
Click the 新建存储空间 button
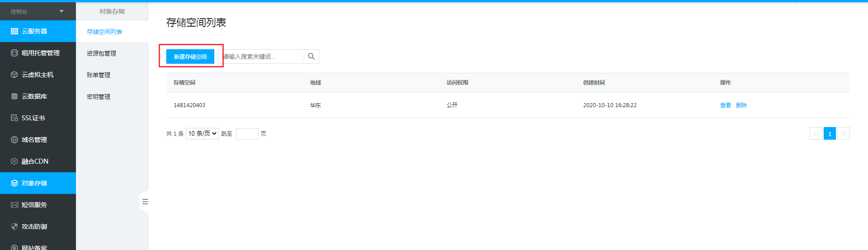190,57
